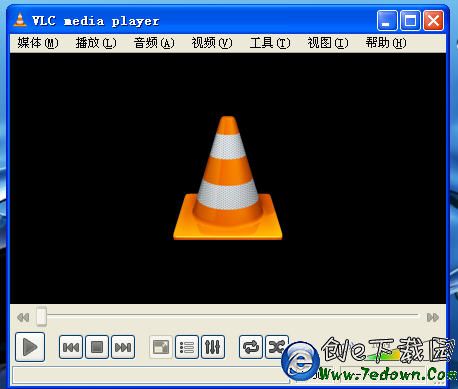
Task: Click the VLC cone icon in title bar
Action: pyautogui.click(x=20, y=20)
